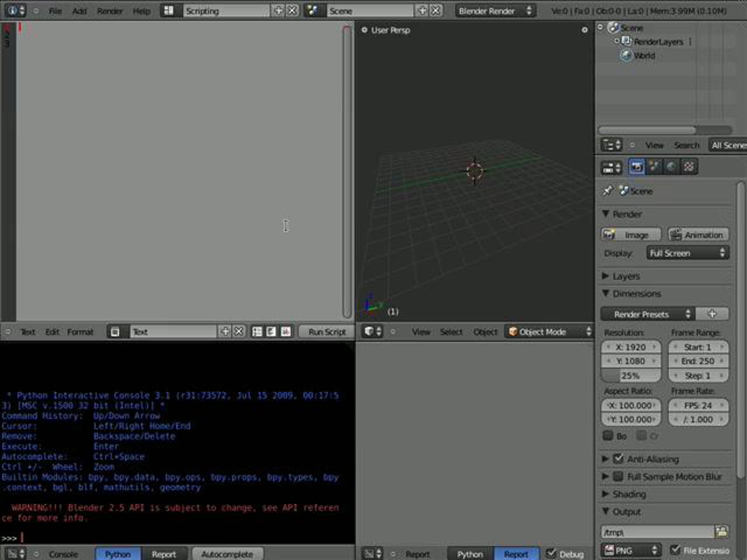747x560 pixels.
Task: Open the Blender Render engine dropdown
Action: [496, 11]
